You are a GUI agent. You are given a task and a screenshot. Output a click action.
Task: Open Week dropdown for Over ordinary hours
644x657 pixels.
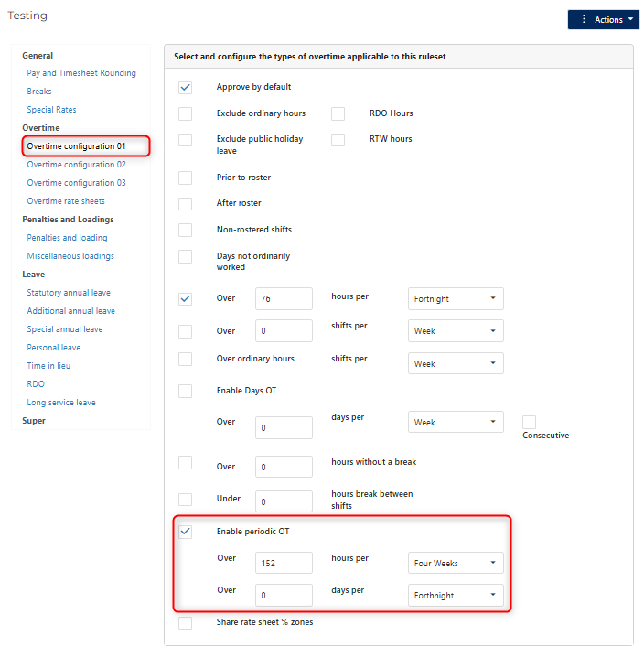click(x=456, y=363)
